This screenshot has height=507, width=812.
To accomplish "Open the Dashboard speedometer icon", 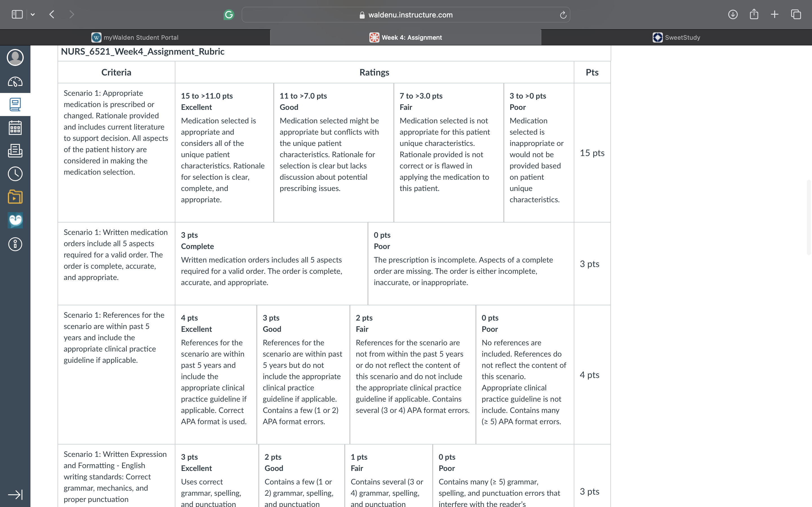I will coord(15,81).
